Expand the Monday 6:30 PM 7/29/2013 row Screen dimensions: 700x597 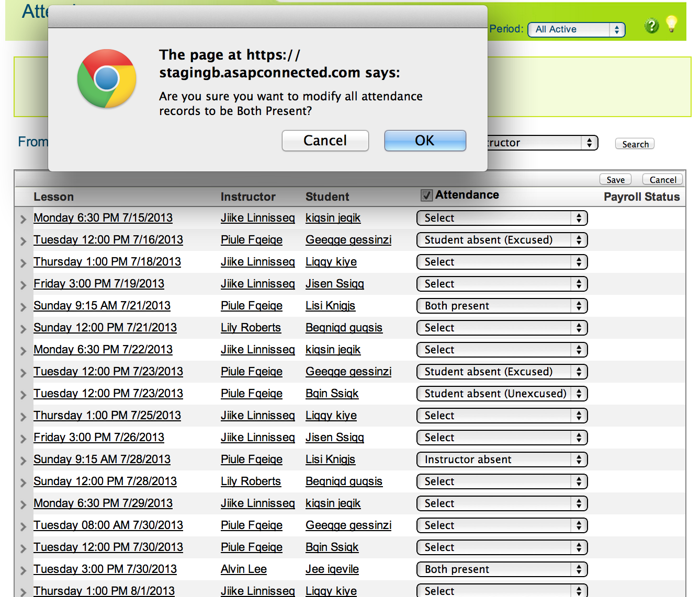[23, 504]
